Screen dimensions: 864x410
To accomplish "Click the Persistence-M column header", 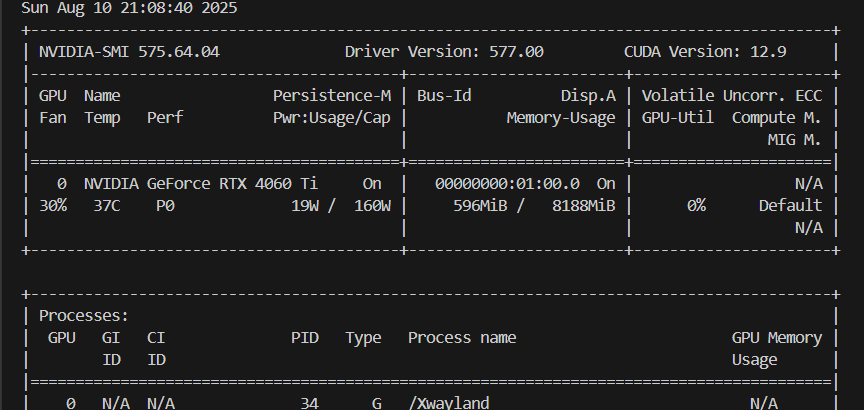I will click(x=332, y=96).
